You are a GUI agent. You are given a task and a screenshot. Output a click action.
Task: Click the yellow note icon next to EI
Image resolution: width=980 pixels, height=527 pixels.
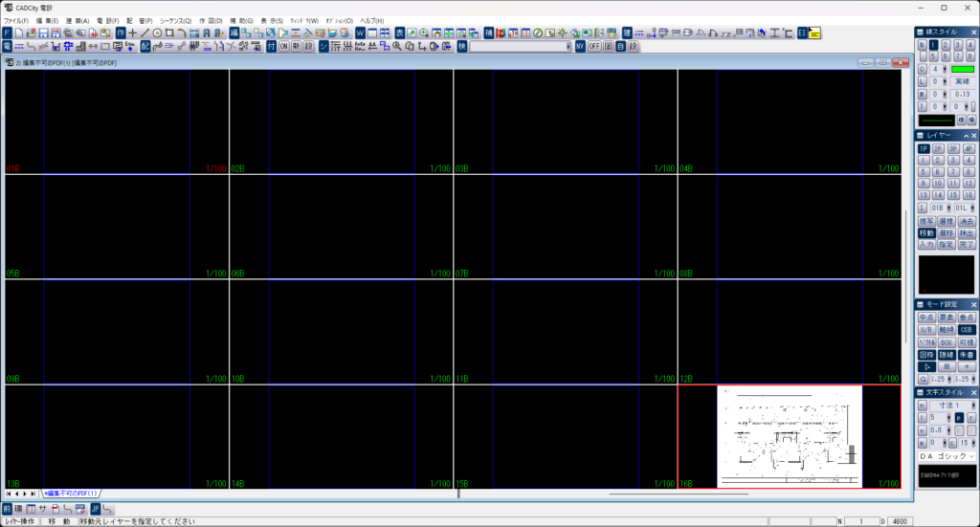pyautogui.click(x=814, y=33)
